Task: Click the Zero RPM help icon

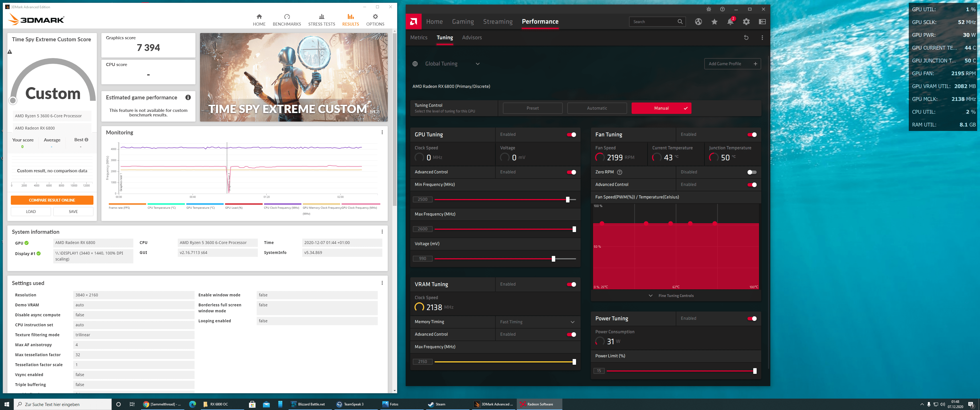Action: 619,172
